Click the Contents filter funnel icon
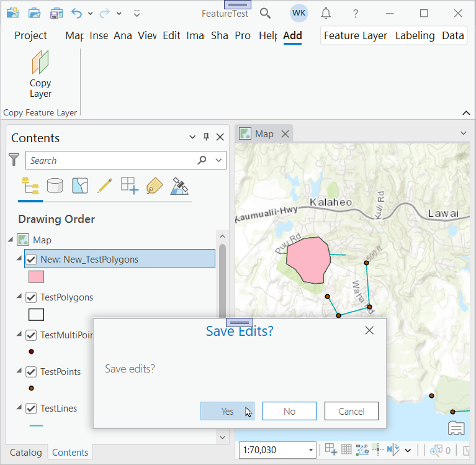476x465 pixels. point(14,160)
